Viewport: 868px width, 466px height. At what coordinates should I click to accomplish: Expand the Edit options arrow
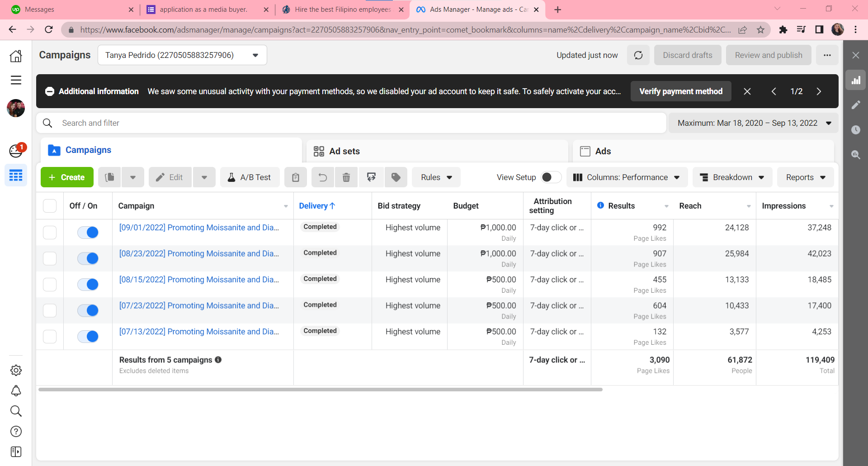tap(204, 177)
